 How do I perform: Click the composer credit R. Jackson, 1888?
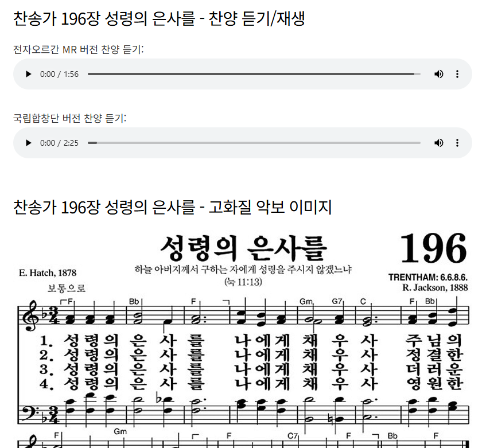coord(435,287)
